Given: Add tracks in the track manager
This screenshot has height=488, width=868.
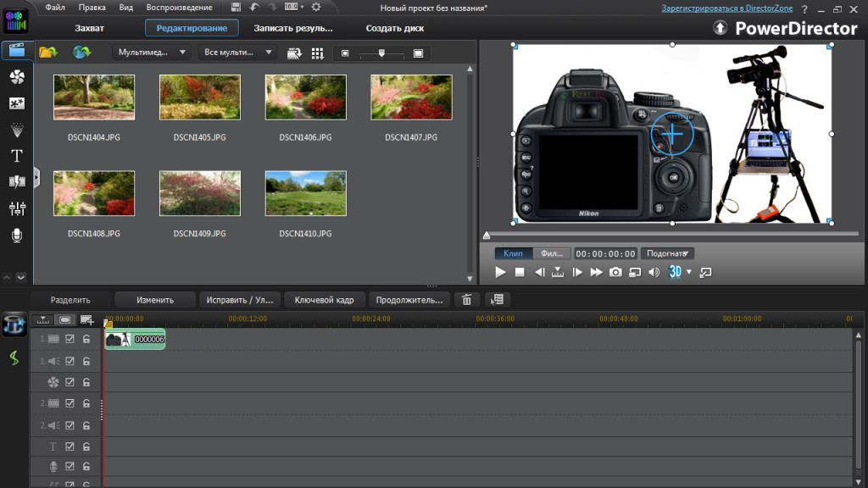Looking at the screenshot, I should (x=86, y=319).
